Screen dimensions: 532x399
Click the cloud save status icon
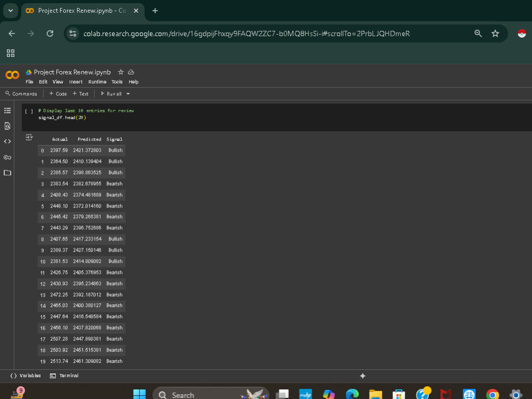pyautogui.click(x=131, y=72)
